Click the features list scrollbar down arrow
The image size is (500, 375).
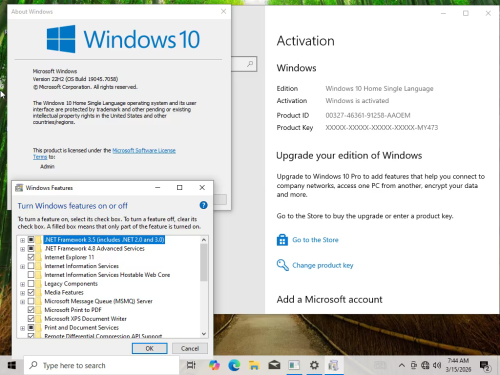point(204,334)
